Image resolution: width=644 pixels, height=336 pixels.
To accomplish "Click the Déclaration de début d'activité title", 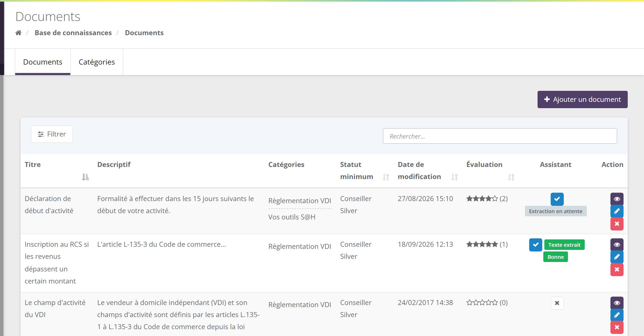I will [49, 205].
